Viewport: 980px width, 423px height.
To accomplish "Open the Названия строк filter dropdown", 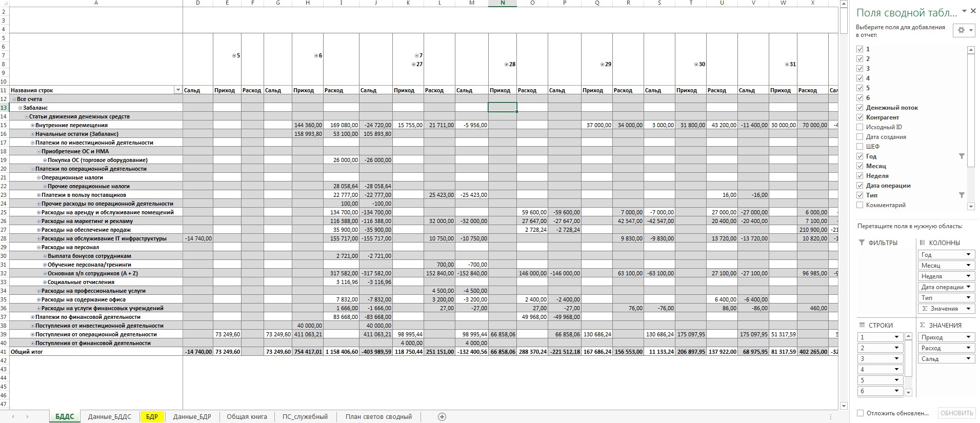I will [x=178, y=90].
